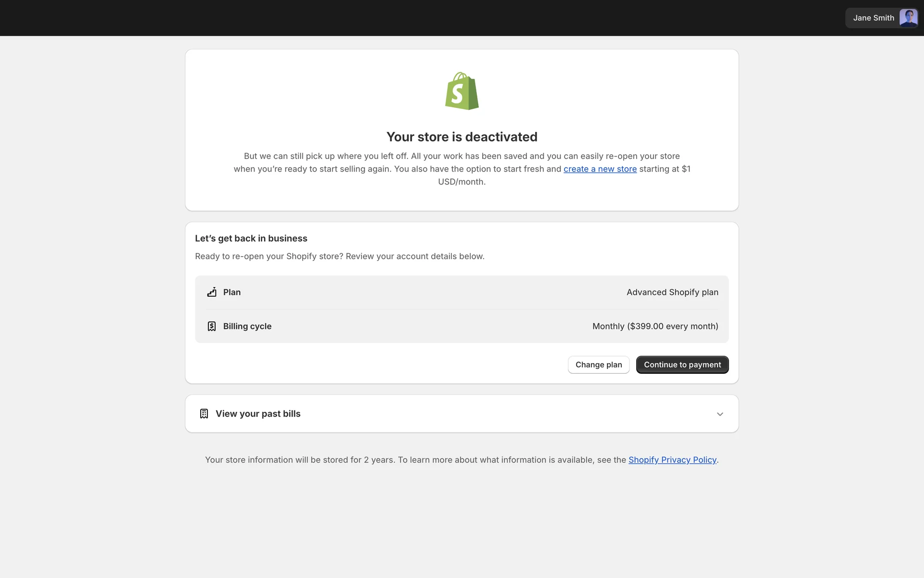This screenshot has width=924, height=578.
Task: Click the 'Your store is deactivated' heading
Action: [x=462, y=137]
